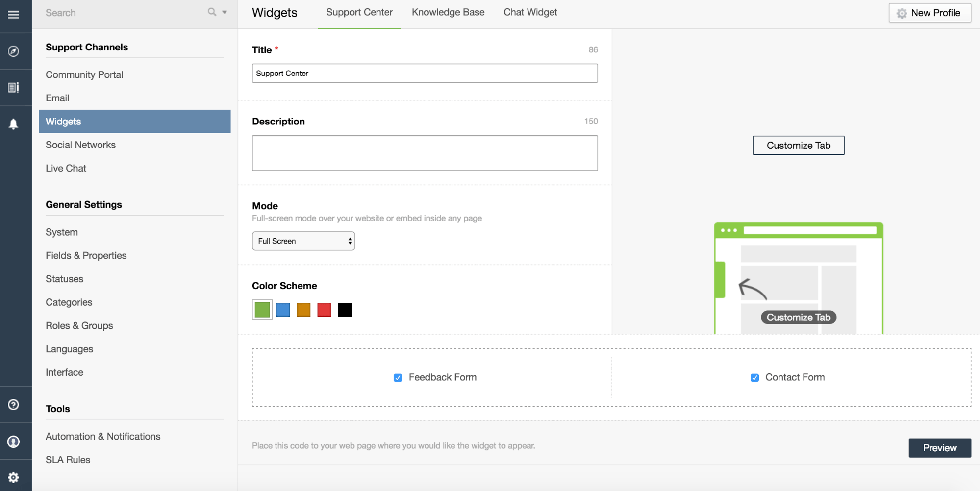This screenshot has height=491, width=980.
Task: Select the blue color scheme swatch
Action: (x=283, y=310)
